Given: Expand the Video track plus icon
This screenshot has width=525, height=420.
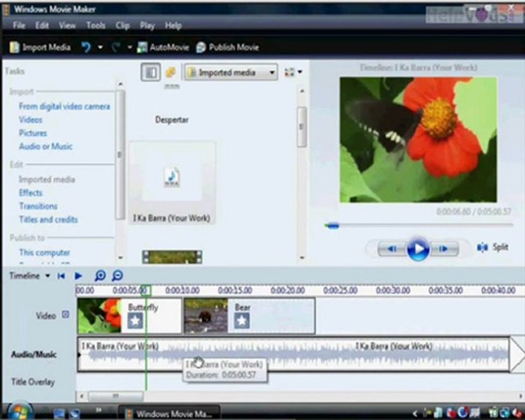Looking at the screenshot, I should [x=65, y=314].
